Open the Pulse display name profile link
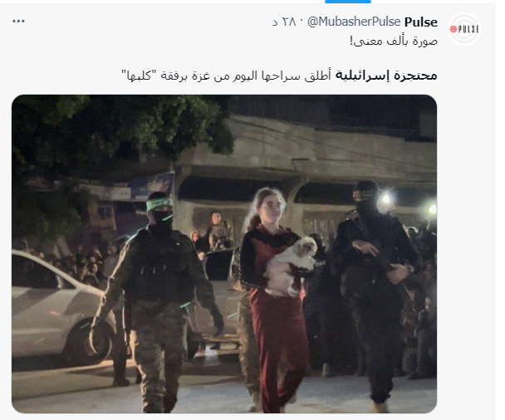Screen dimensions: 505x420 click(x=420, y=22)
